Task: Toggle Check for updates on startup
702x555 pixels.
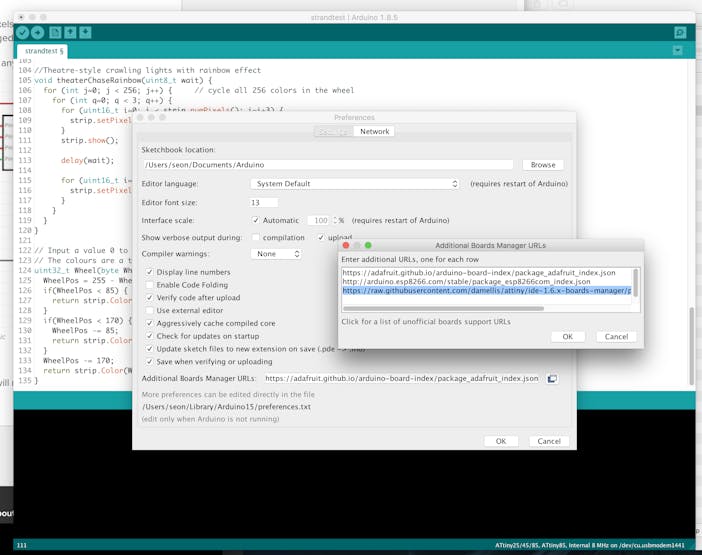Action: click(150, 336)
